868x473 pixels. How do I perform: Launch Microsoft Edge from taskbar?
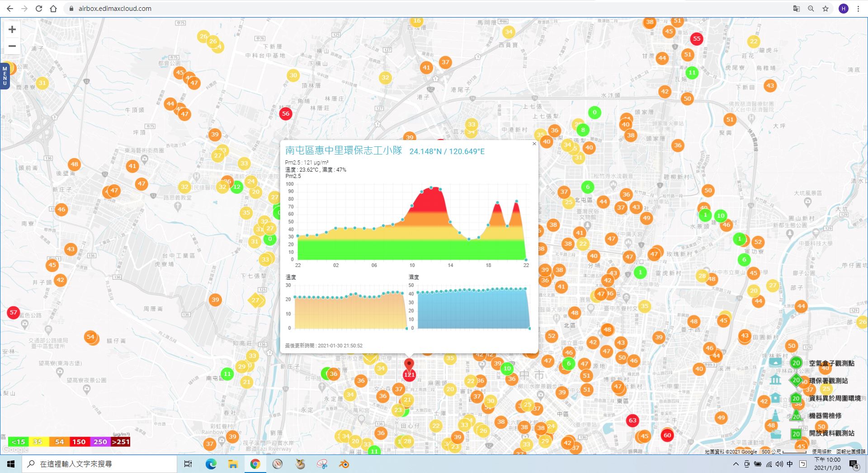pyautogui.click(x=211, y=464)
